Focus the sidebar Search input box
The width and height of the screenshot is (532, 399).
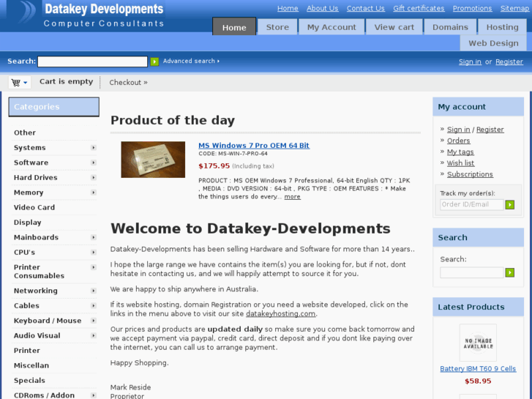point(471,272)
